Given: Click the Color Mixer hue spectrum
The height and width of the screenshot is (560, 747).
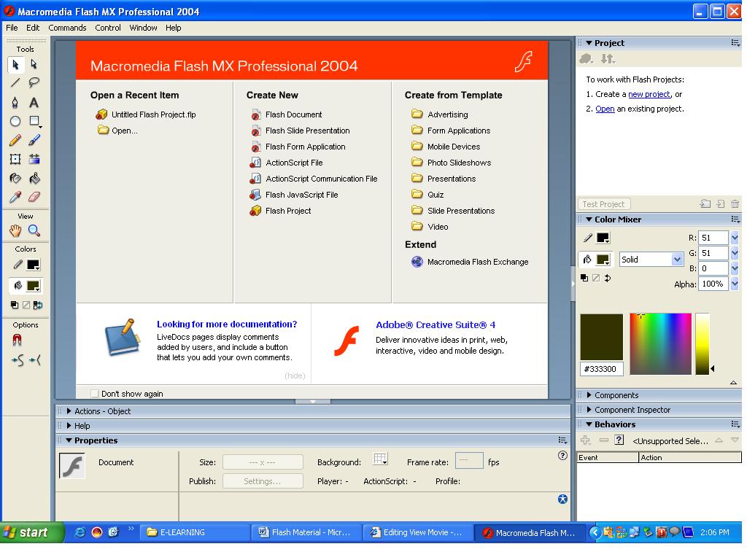Looking at the screenshot, I should (660, 344).
